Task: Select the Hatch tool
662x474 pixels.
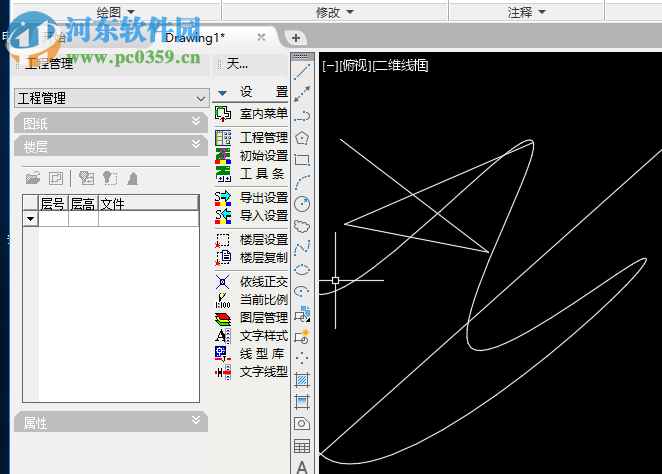Action: click(302, 380)
